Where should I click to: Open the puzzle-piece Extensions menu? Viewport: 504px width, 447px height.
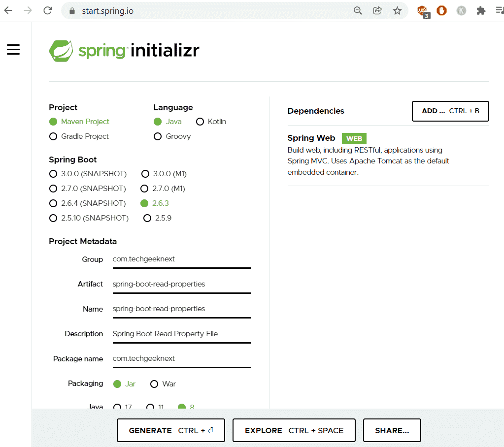point(481,11)
